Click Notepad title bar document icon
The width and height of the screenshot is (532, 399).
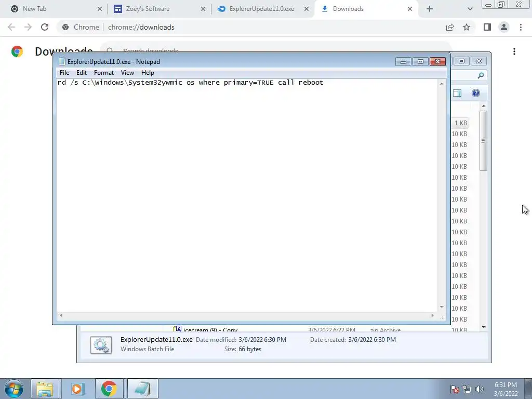pyautogui.click(x=62, y=61)
